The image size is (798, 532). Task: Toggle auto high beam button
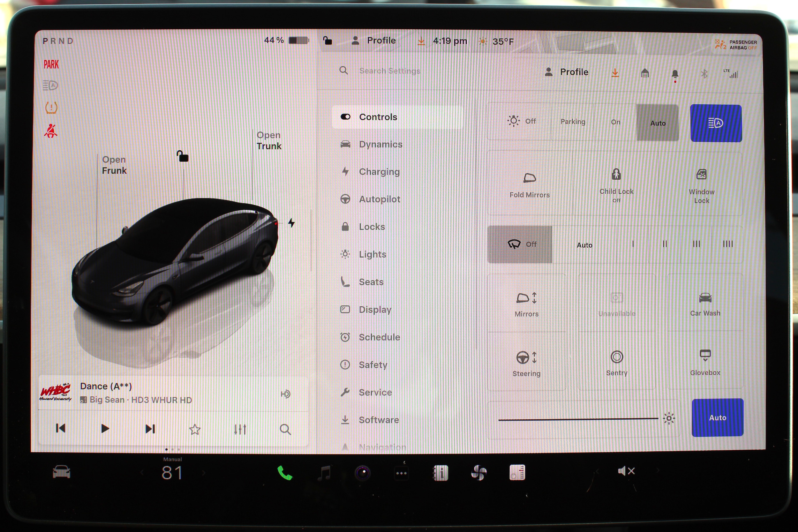[x=716, y=123]
